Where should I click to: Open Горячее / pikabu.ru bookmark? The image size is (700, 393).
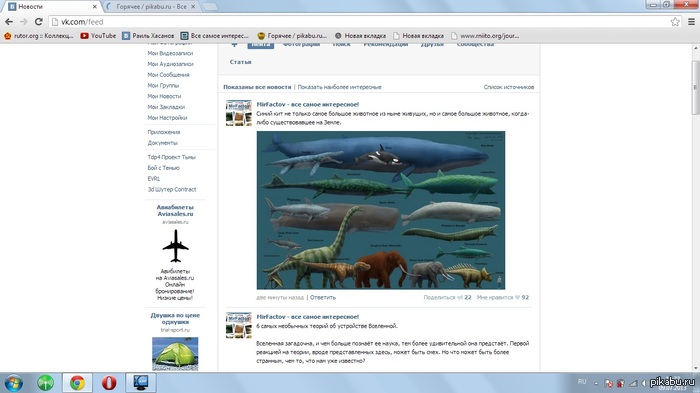pos(292,36)
